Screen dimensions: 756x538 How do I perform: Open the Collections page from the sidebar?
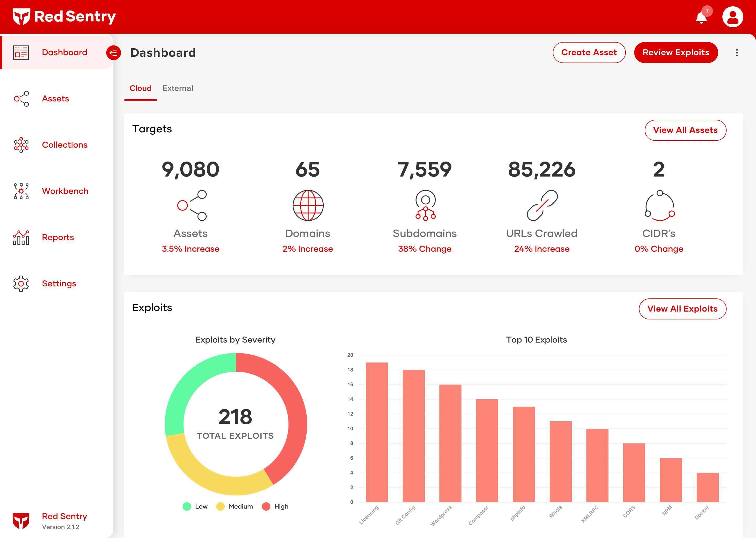coord(65,145)
